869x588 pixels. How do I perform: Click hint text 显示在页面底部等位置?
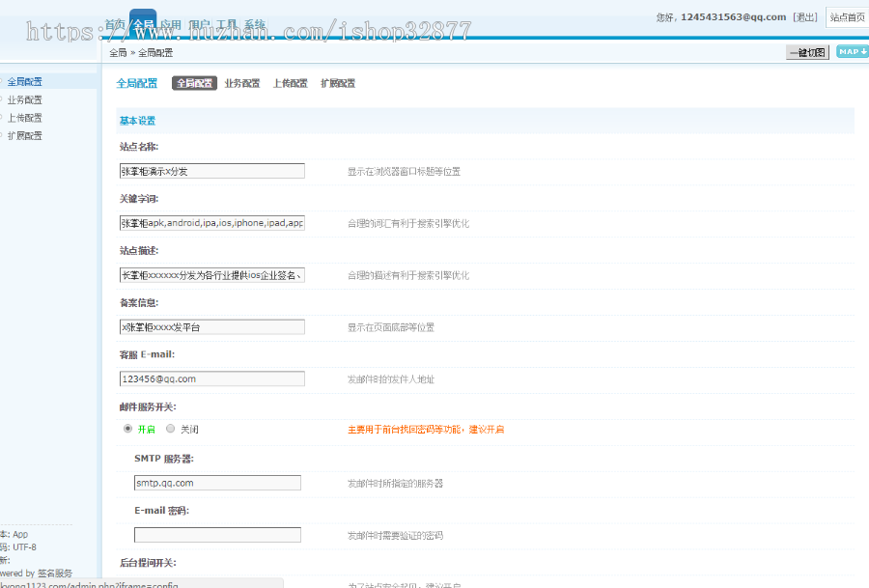coord(391,327)
